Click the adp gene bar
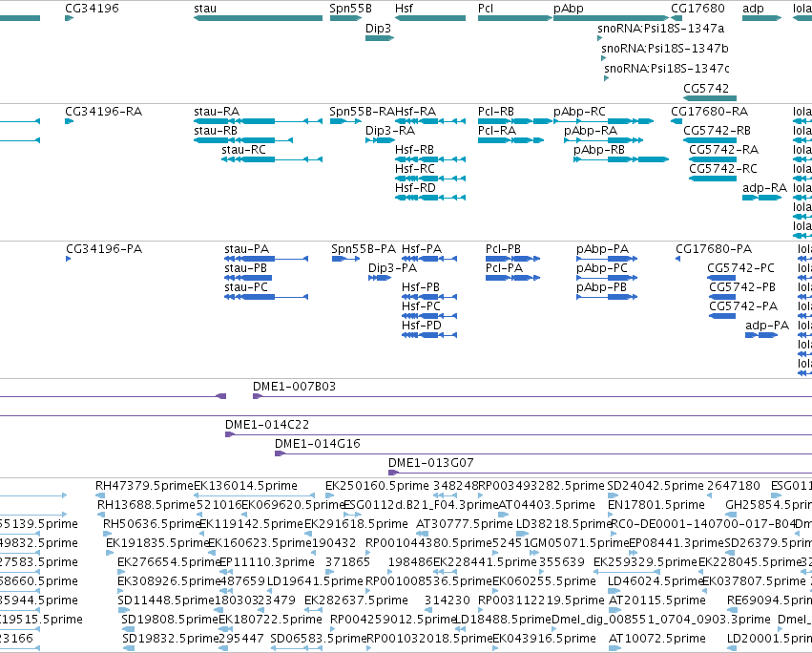Viewport: 812px width, 653px height. coord(761,18)
